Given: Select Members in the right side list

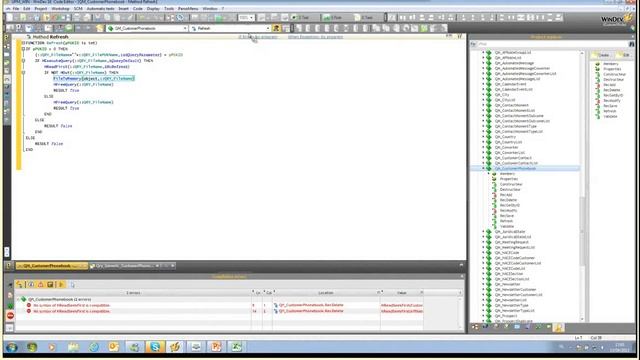Looking at the screenshot, I should click(x=611, y=64).
